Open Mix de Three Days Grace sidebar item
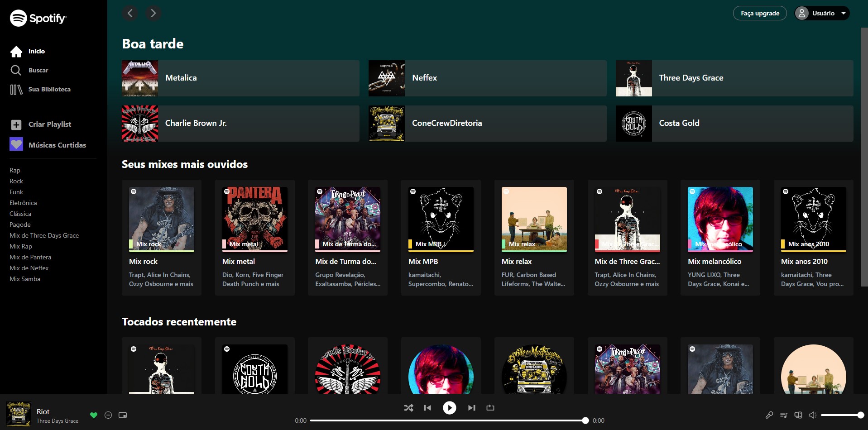Viewport: 868px width, 430px height. click(44, 236)
